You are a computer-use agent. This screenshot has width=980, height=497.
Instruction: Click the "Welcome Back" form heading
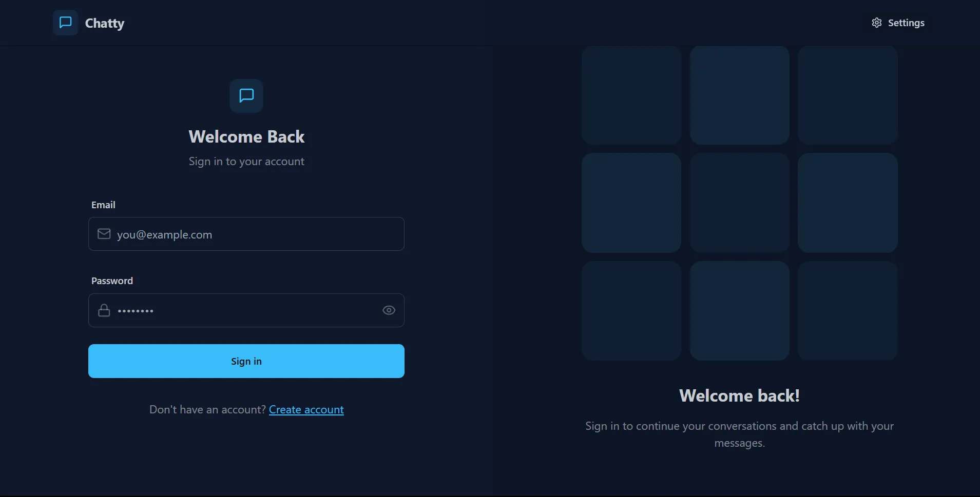pyautogui.click(x=246, y=136)
